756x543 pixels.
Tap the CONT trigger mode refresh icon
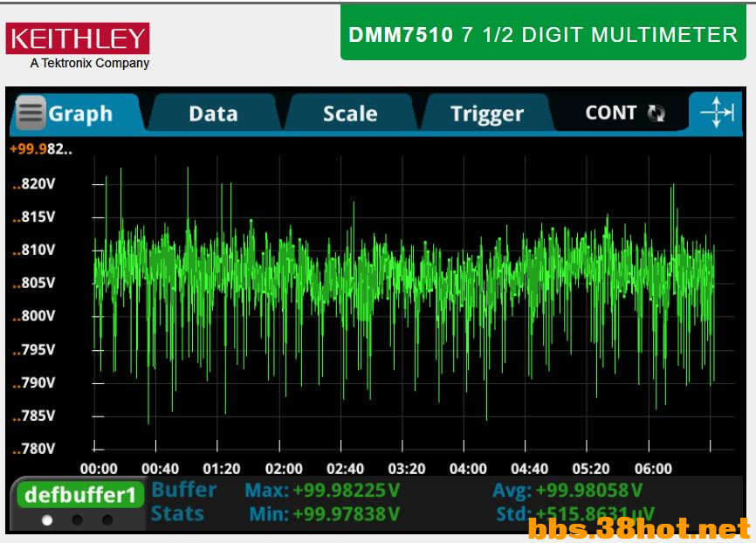tap(656, 113)
